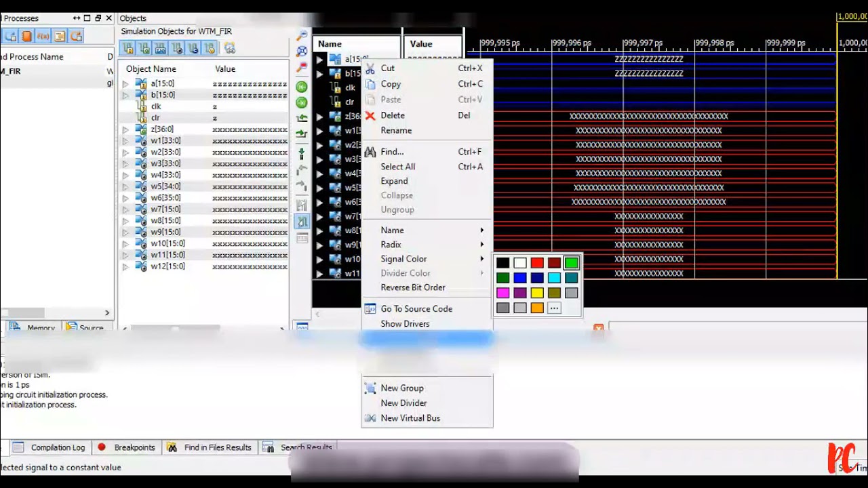
Task: Expand w12[15:0] in Objects panel
Action: [125, 267]
